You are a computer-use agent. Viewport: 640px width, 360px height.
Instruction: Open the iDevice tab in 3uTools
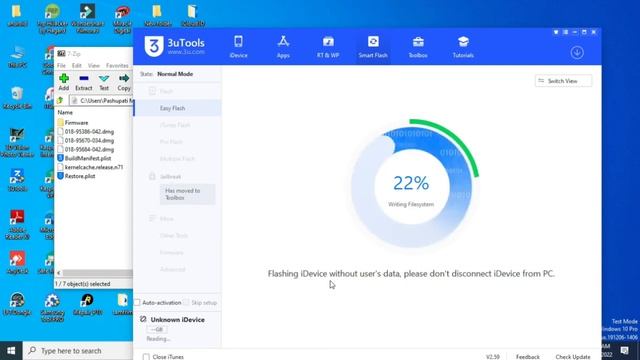[238, 47]
